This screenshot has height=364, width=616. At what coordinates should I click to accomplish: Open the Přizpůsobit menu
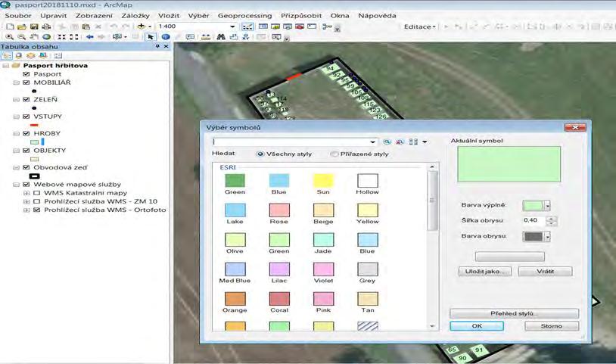tap(301, 16)
